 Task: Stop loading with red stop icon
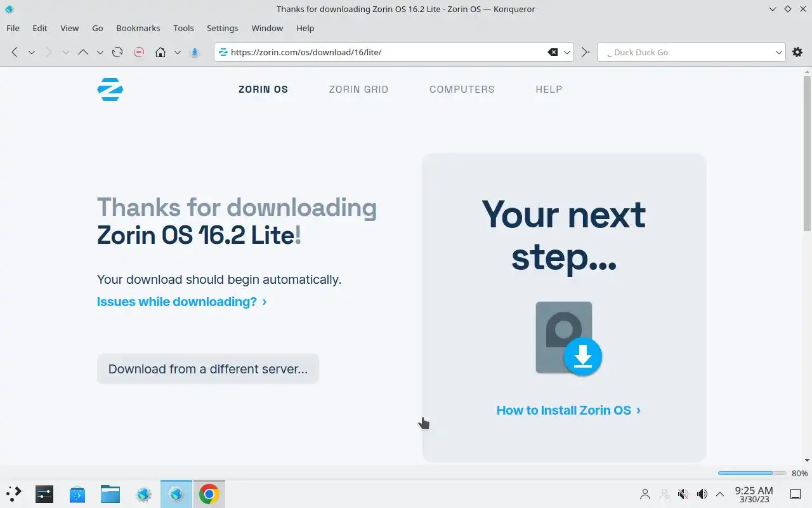point(139,52)
